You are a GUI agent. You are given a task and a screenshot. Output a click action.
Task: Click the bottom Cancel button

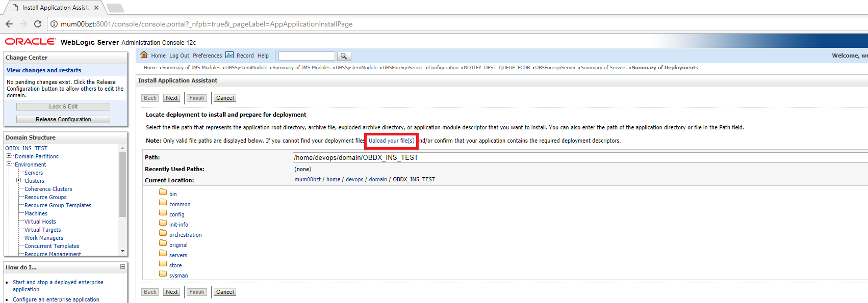(x=225, y=292)
